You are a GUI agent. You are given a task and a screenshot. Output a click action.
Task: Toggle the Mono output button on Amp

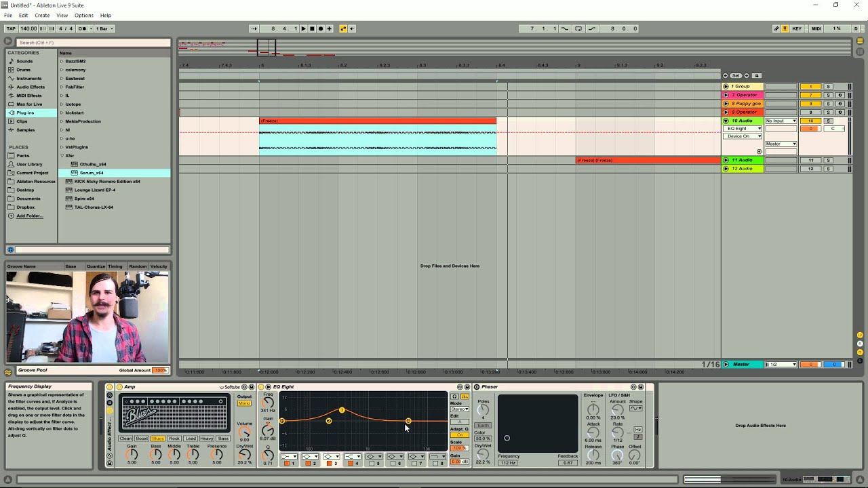point(244,403)
